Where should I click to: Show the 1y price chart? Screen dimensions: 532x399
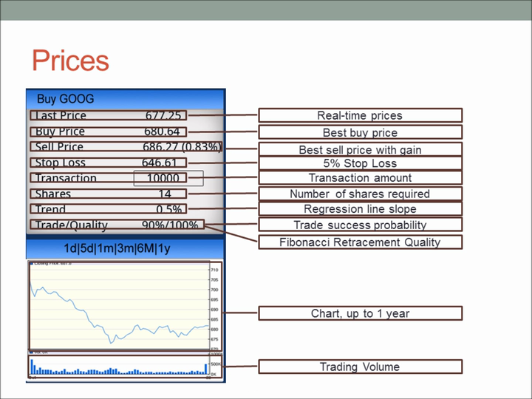pos(163,248)
